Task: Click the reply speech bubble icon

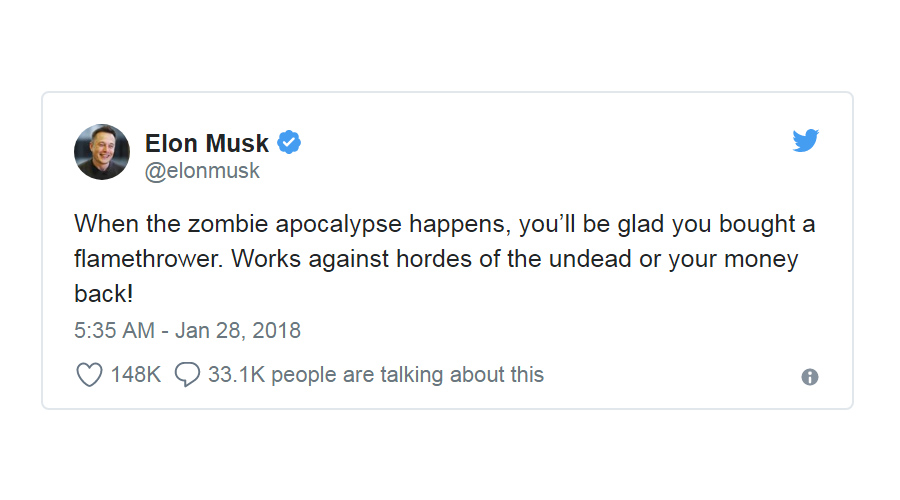Action: pos(187,375)
